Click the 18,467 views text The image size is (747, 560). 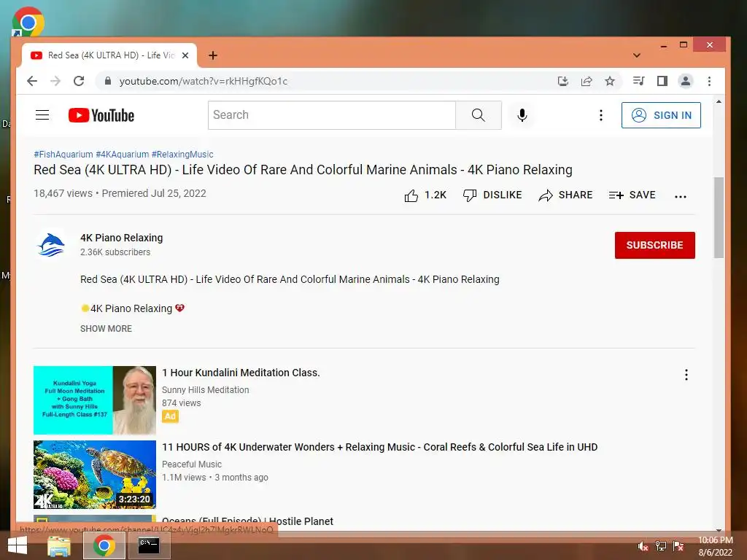[x=63, y=193]
